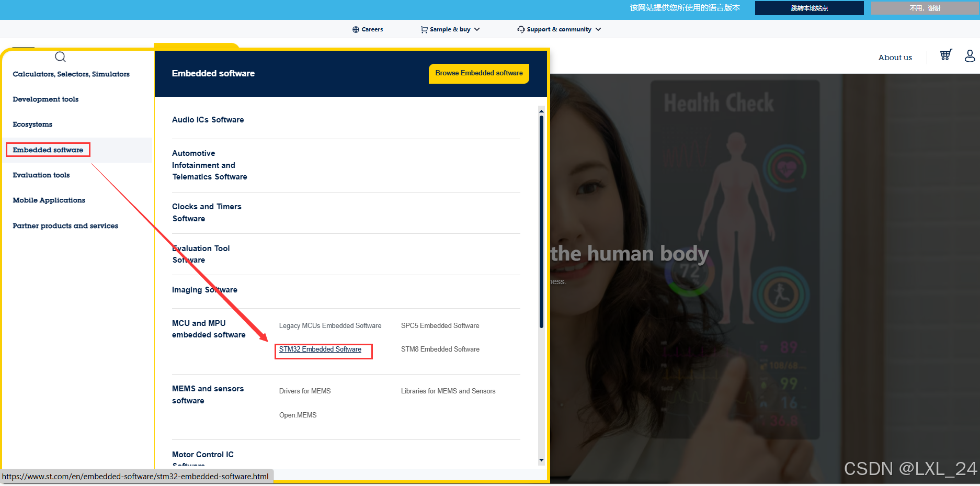This screenshot has width=980, height=486.
Task: Select Mobile Applications in the sidebar
Action: pos(49,200)
